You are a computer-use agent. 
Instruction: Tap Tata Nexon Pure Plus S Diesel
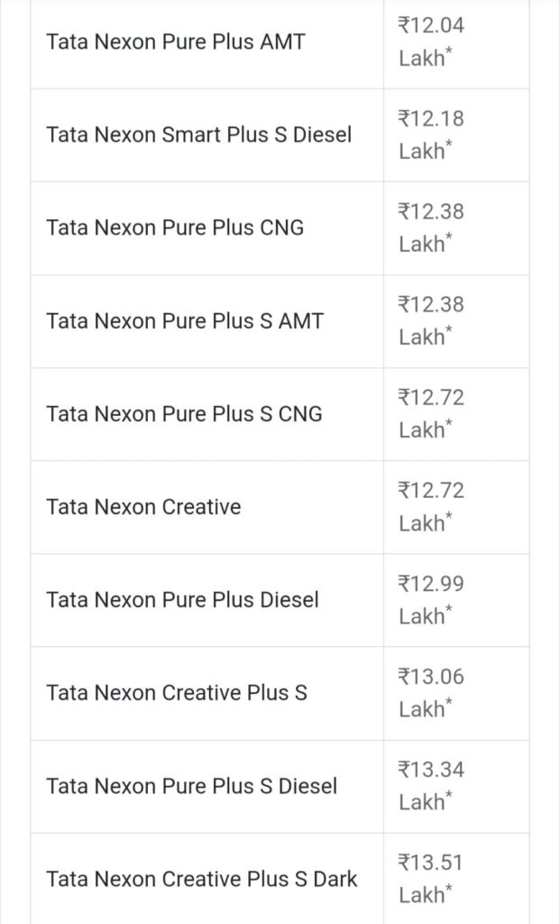191,785
